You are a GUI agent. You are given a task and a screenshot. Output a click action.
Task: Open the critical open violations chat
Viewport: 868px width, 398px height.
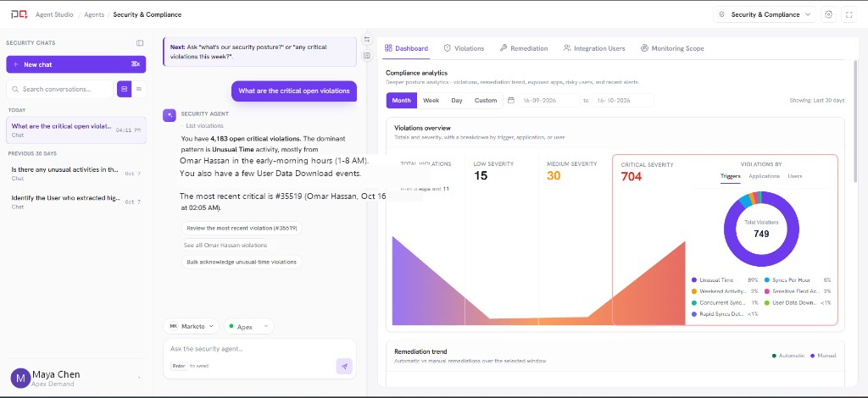75,130
